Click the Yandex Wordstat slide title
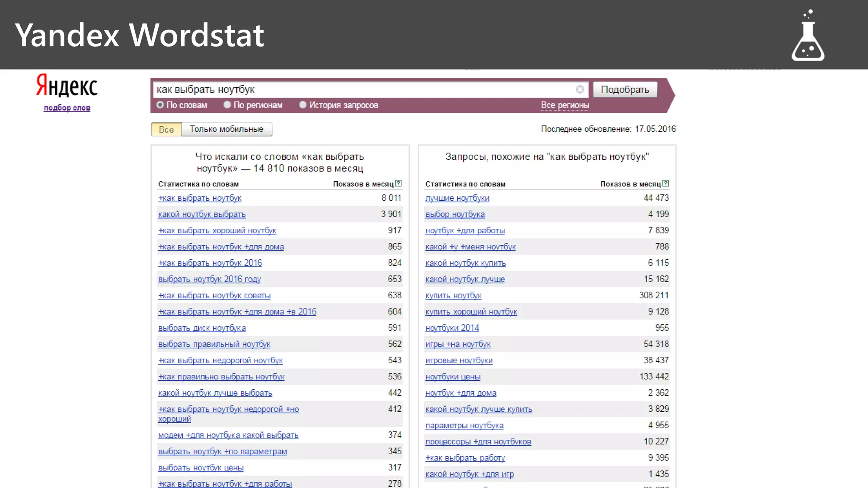This screenshot has height=488, width=868. point(139,35)
